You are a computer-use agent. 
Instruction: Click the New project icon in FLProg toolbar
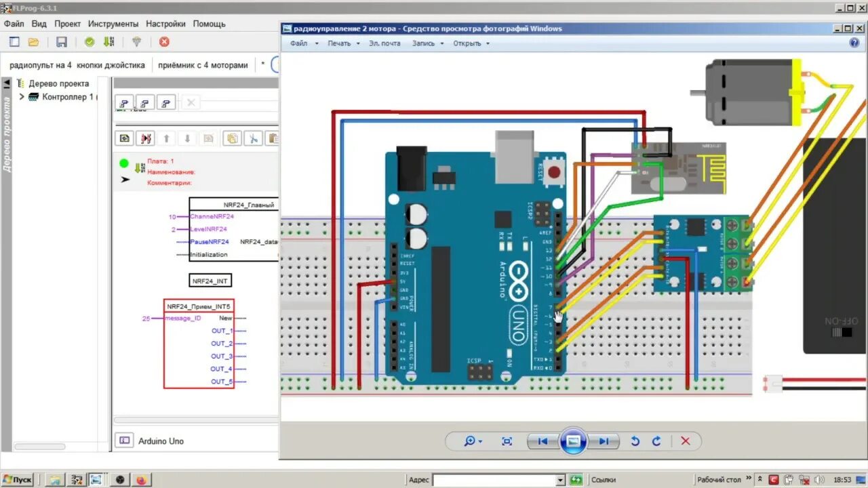14,42
